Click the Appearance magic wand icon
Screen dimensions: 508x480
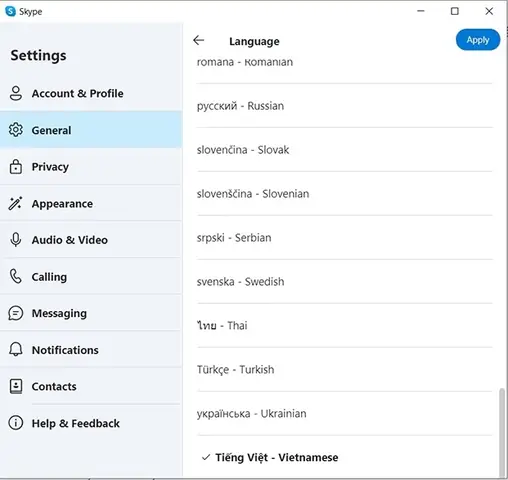15,203
